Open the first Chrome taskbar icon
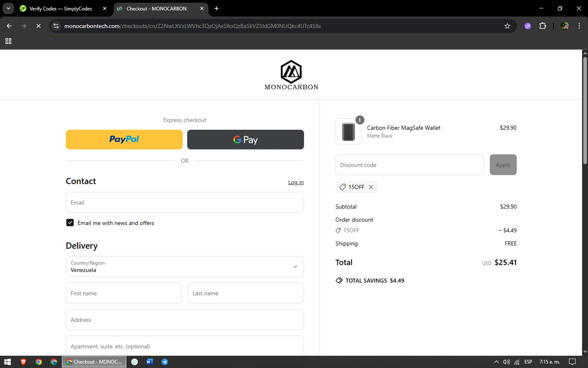This screenshot has width=588, height=368. [x=38, y=362]
